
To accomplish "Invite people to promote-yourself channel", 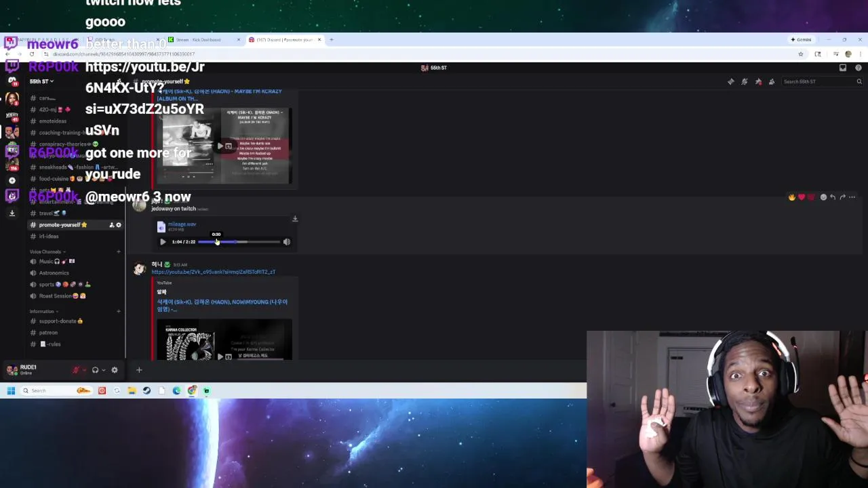I will [x=111, y=225].
